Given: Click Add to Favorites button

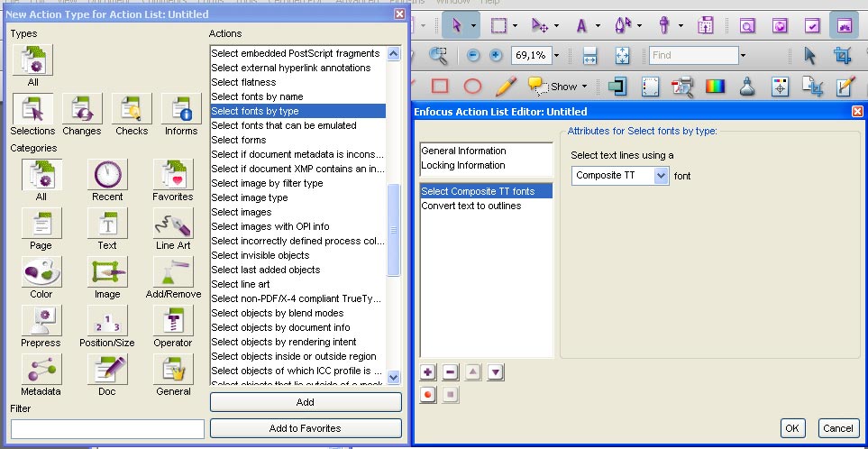Looking at the screenshot, I should 306,428.
